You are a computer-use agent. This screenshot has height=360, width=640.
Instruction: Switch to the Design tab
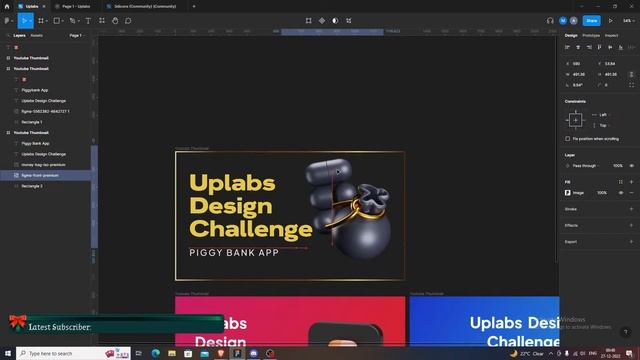(571, 36)
